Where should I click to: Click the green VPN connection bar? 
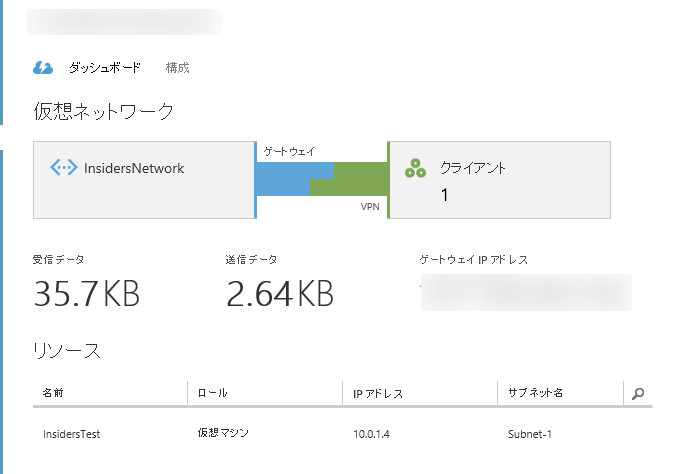coord(350,180)
